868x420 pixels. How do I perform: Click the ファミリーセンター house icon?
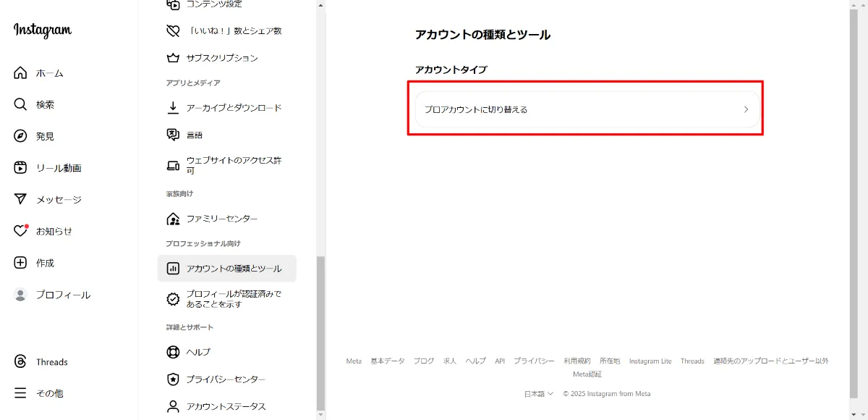point(173,219)
